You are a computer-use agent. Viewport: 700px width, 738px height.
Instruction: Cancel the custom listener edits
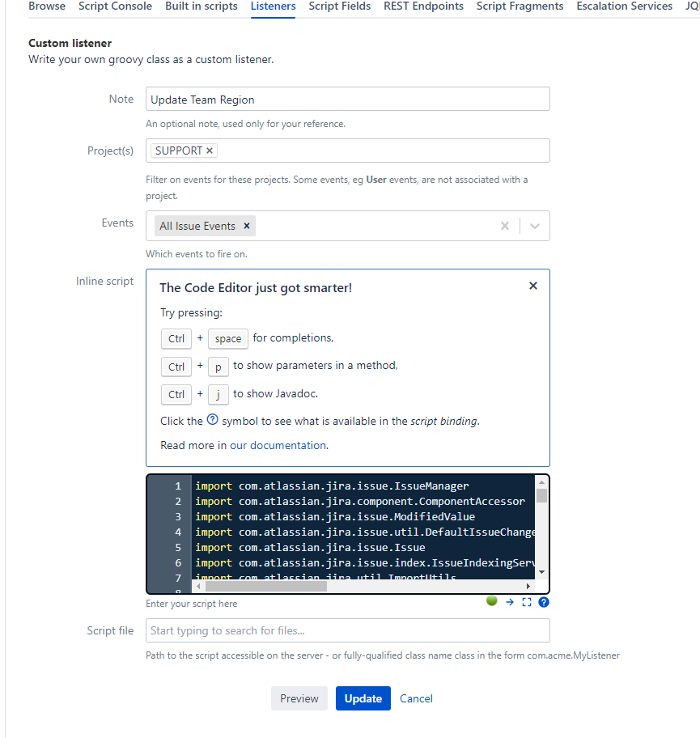(x=416, y=698)
